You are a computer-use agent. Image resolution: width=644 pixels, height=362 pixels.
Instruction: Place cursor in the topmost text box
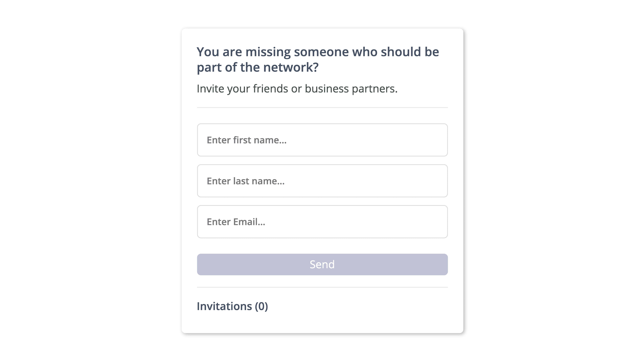tap(322, 140)
